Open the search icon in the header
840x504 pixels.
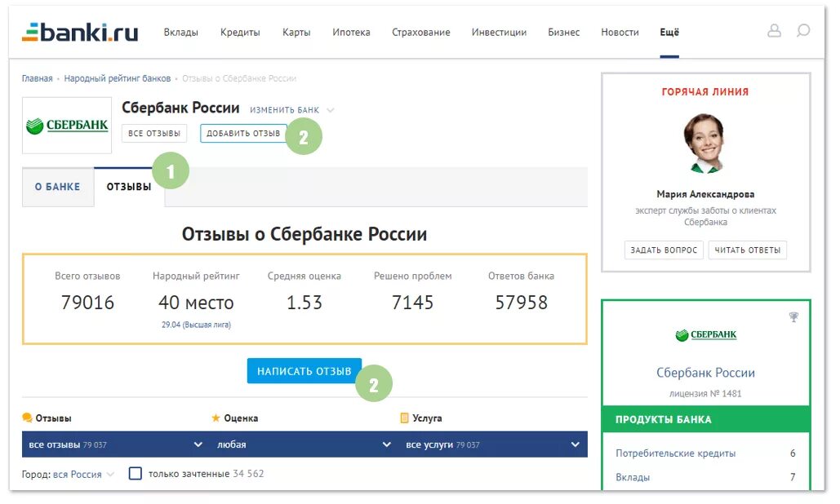803,31
